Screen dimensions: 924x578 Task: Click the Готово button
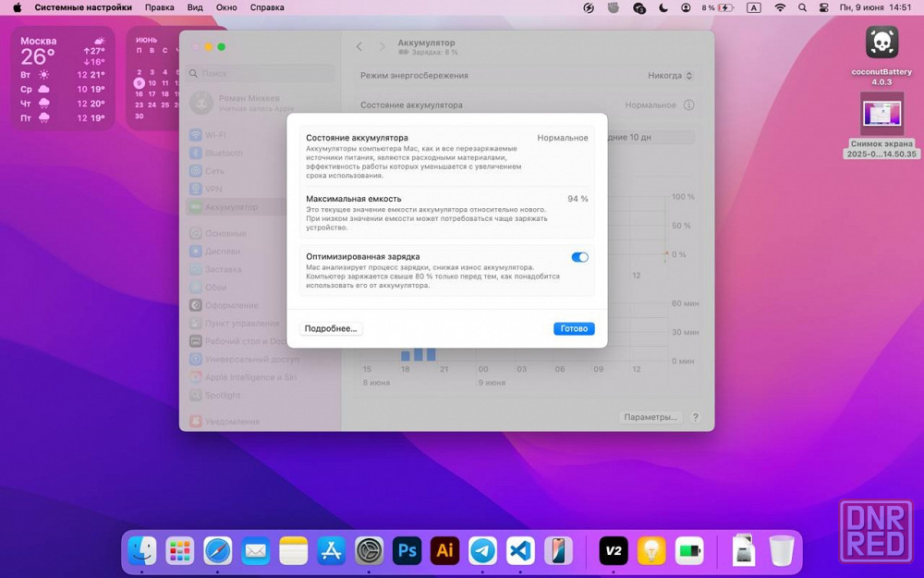[574, 328]
